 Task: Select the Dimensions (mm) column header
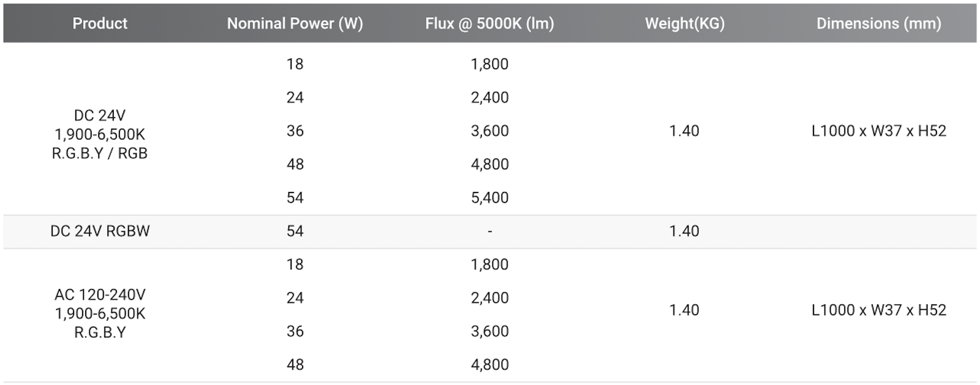[x=878, y=23]
